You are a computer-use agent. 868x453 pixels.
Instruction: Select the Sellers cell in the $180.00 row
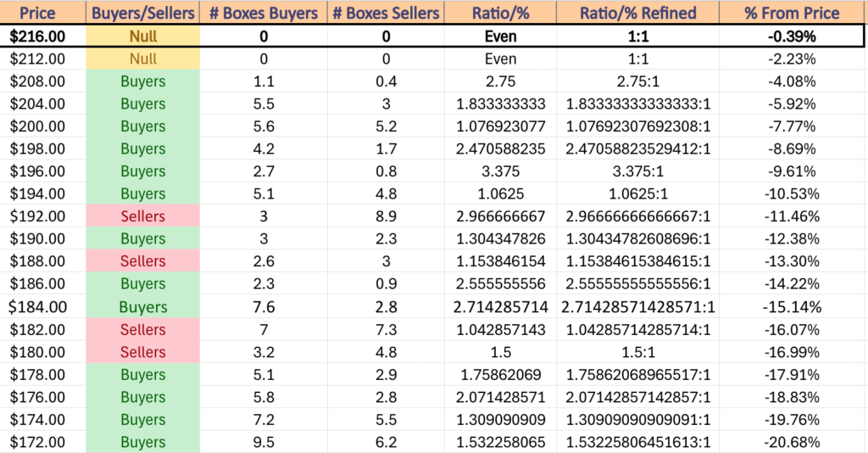click(142, 352)
